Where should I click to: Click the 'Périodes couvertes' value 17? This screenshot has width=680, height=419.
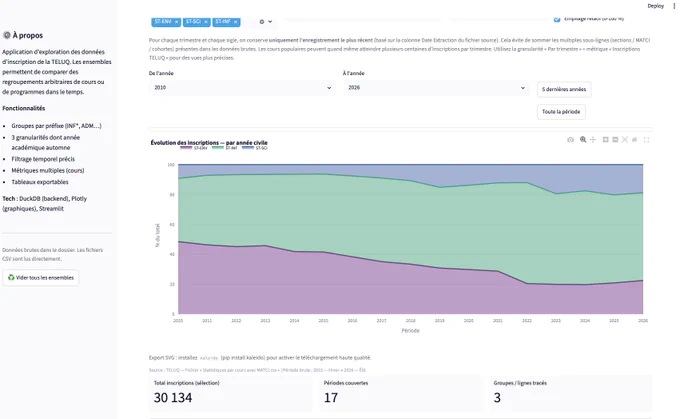click(330, 398)
